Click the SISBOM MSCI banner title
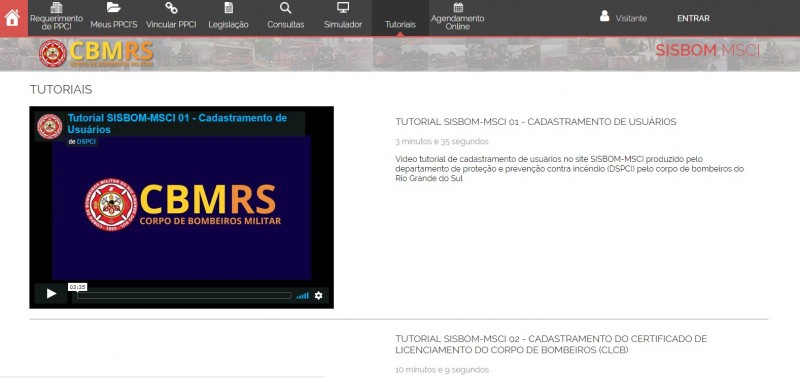The height and width of the screenshot is (378, 800). pyautogui.click(x=707, y=50)
